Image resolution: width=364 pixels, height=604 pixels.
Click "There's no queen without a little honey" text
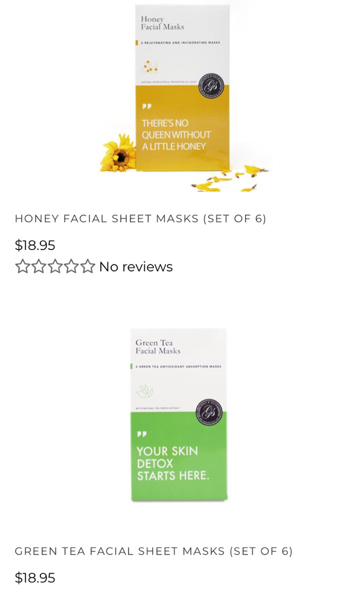click(x=176, y=135)
